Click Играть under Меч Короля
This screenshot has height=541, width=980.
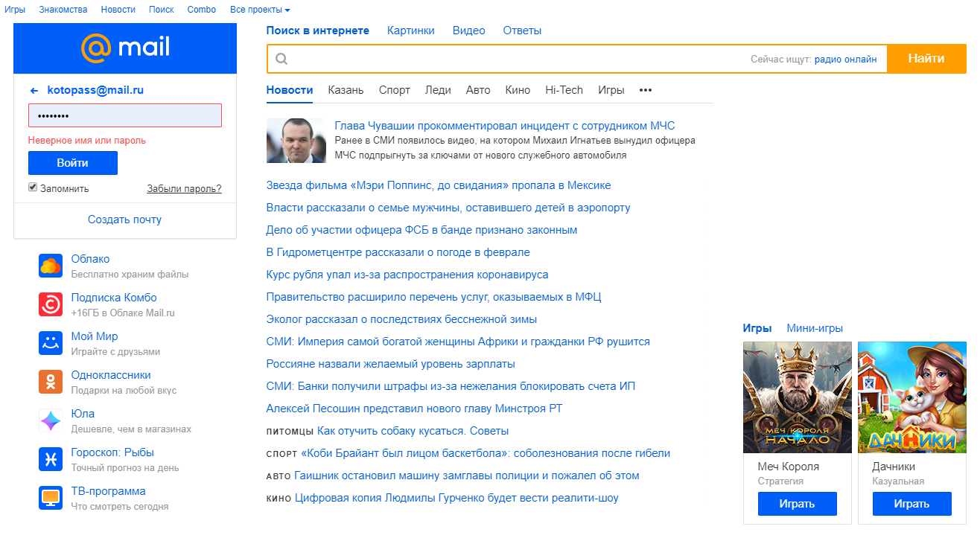coord(798,504)
